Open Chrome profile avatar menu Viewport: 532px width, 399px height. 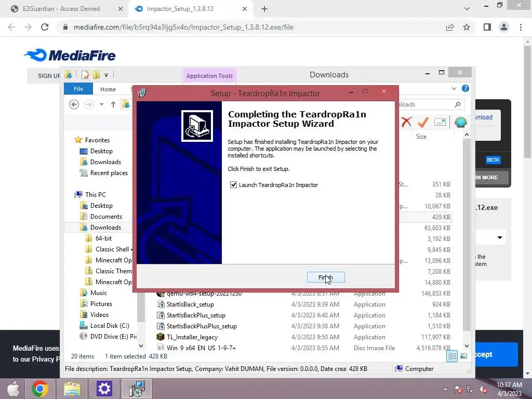click(x=504, y=27)
